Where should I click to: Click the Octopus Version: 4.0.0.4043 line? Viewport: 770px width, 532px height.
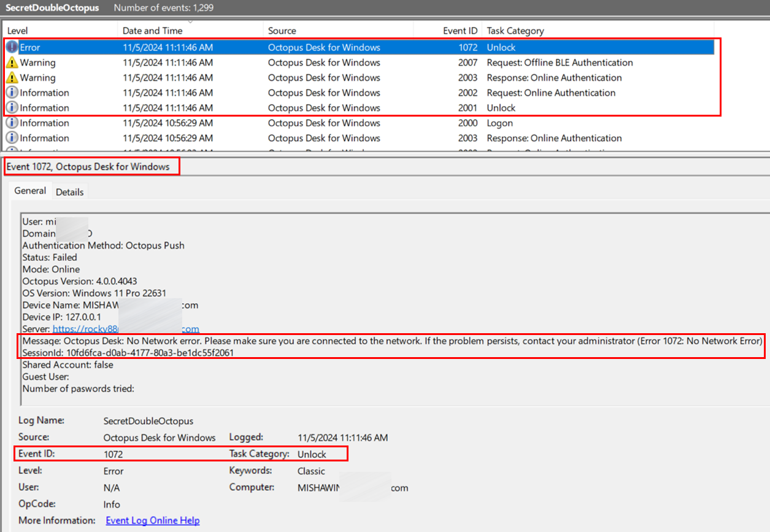coord(80,281)
